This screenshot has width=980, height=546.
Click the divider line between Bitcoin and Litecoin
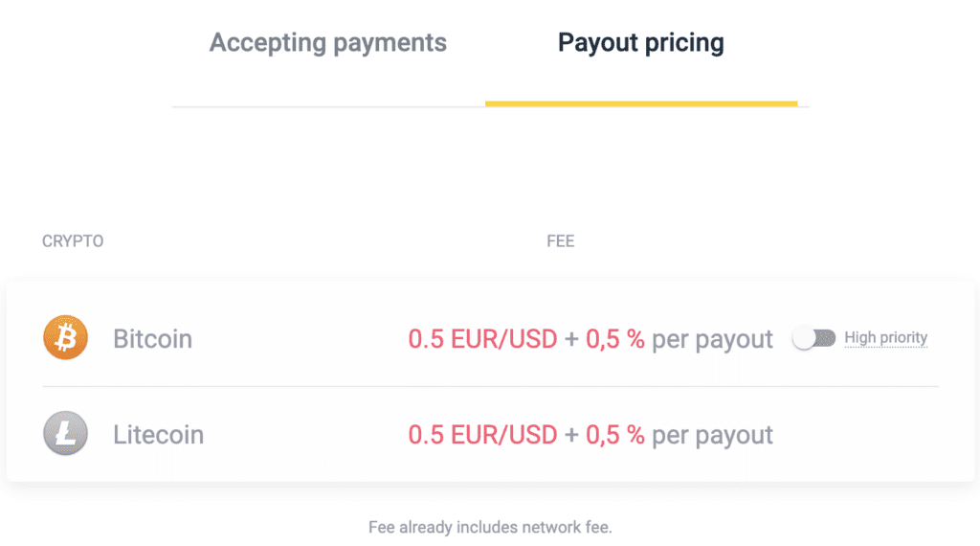coord(491,387)
